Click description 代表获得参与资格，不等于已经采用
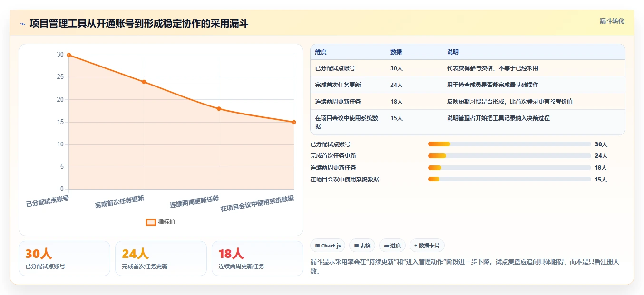This screenshot has width=644, height=295. point(493,68)
